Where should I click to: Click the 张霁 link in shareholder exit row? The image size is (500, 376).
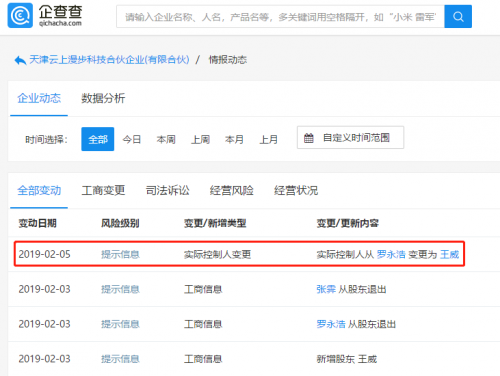coord(326,289)
